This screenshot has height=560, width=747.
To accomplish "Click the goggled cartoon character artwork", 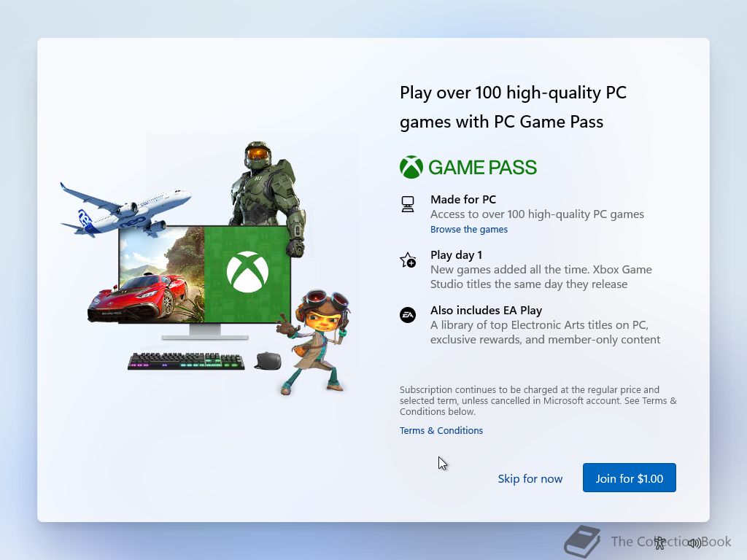I will (x=314, y=342).
